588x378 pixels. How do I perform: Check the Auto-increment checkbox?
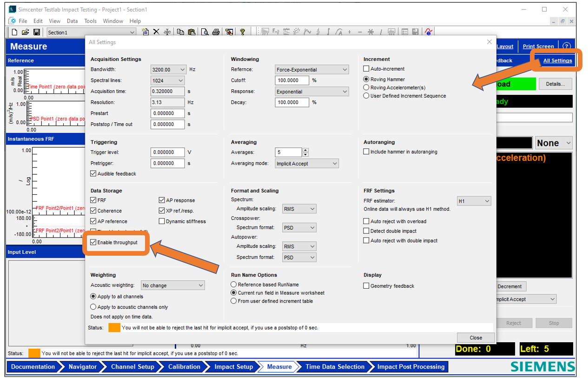(366, 69)
